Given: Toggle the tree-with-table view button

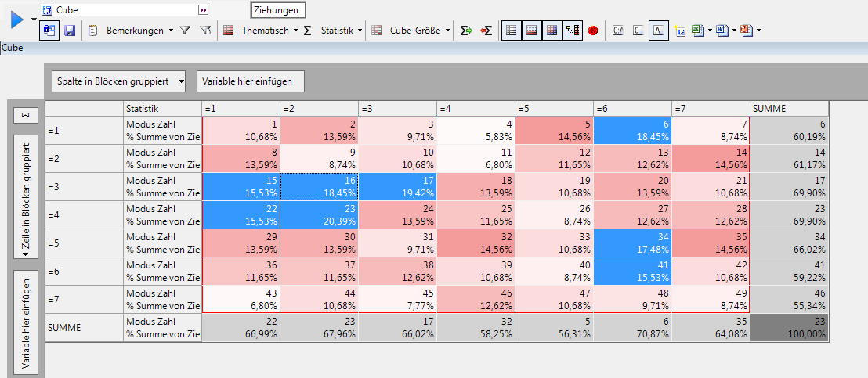Looking at the screenshot, I should pos(573,31).
